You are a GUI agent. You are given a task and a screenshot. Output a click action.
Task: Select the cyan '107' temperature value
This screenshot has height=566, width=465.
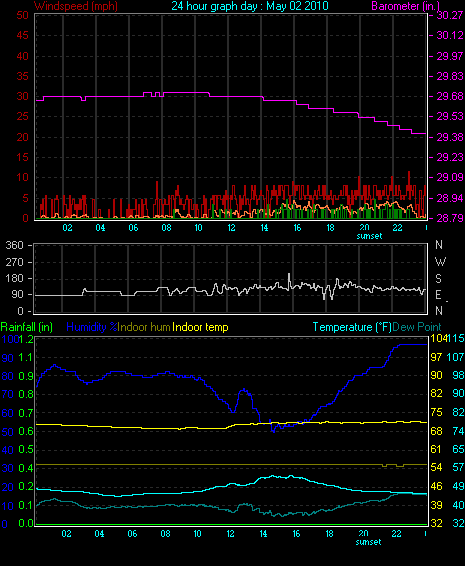(x=456, y=357)
